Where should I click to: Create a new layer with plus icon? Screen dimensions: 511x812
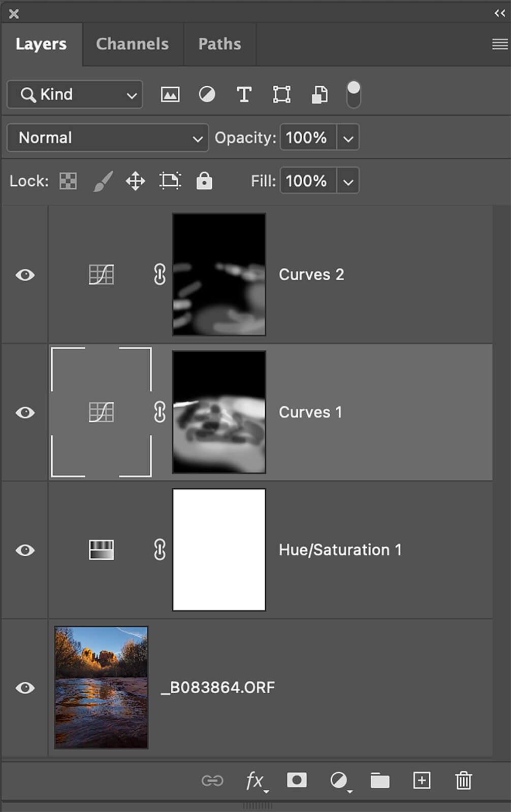(422, 780)
